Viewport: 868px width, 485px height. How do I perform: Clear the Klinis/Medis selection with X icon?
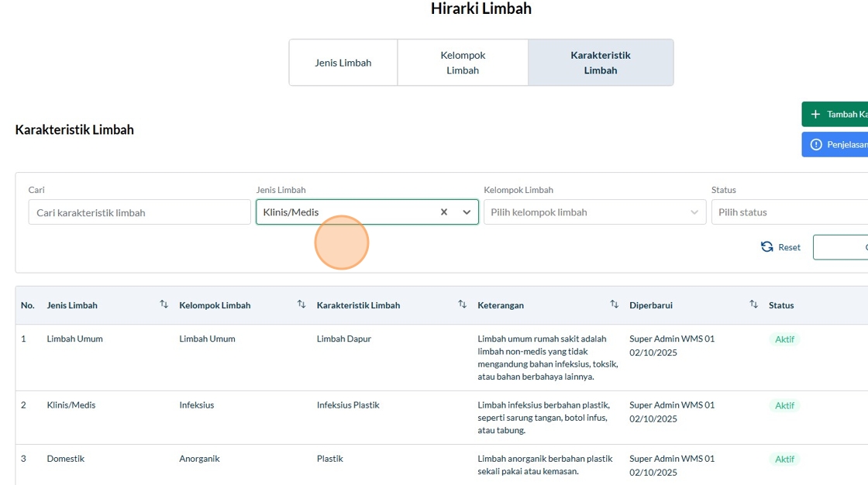pos(444,212)
